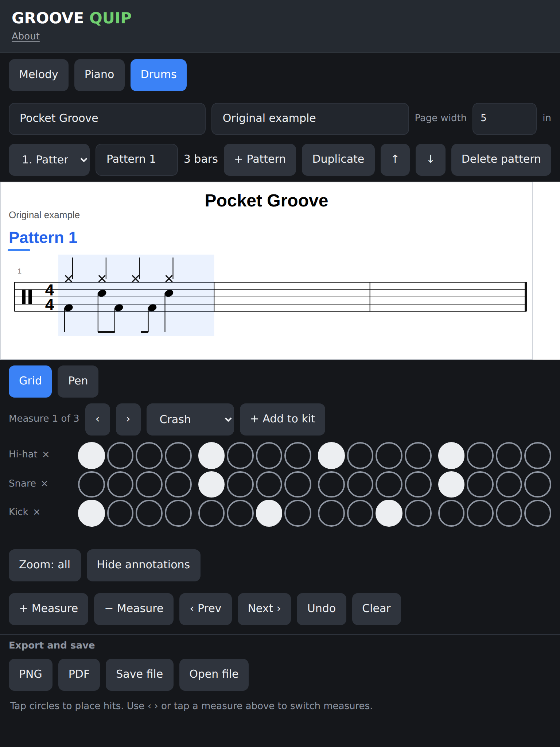Toggle the second Hi-hat step circle
The image size is (560, 747).
120,456
